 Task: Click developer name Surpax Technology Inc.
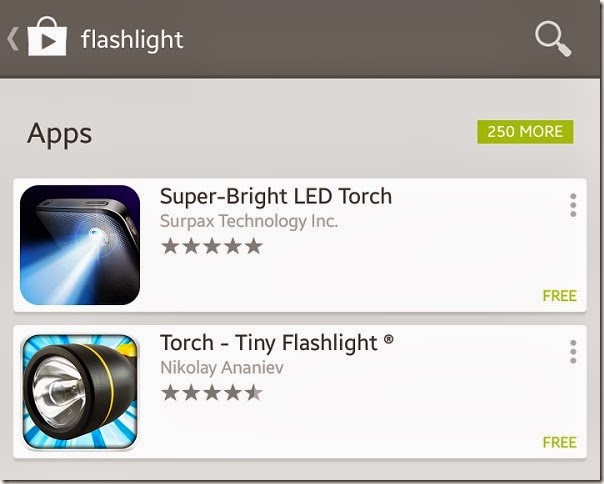pos(249,221)
